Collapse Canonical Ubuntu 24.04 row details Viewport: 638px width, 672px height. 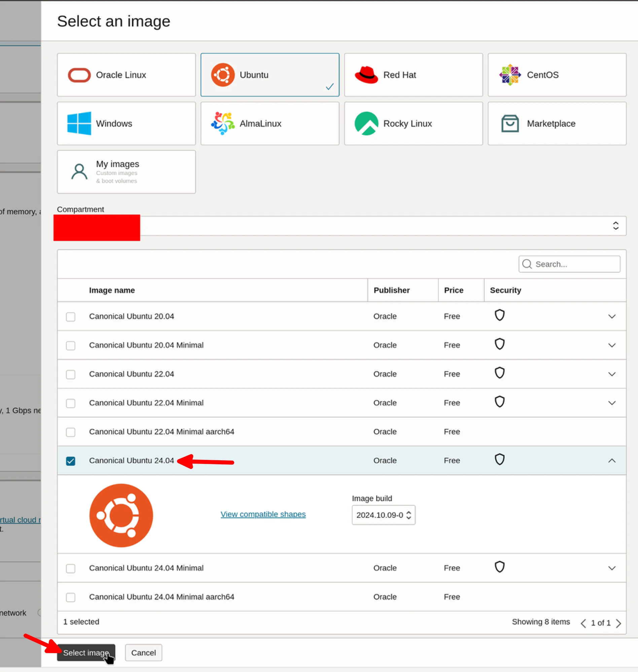pyautogui.click(x=612, y=461)
